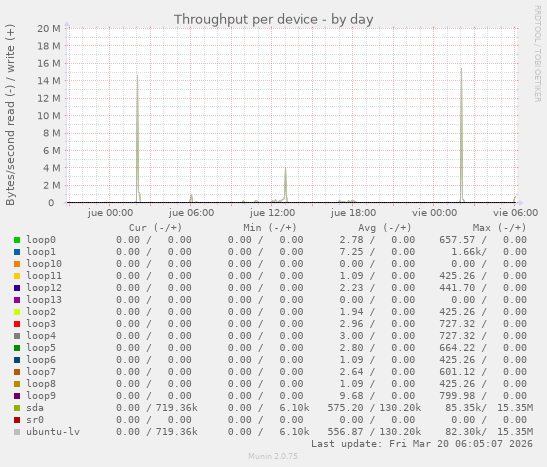Viewport: 547px width, 467px height.
Task: Select the loop5 device label
Action: [41, 348]
